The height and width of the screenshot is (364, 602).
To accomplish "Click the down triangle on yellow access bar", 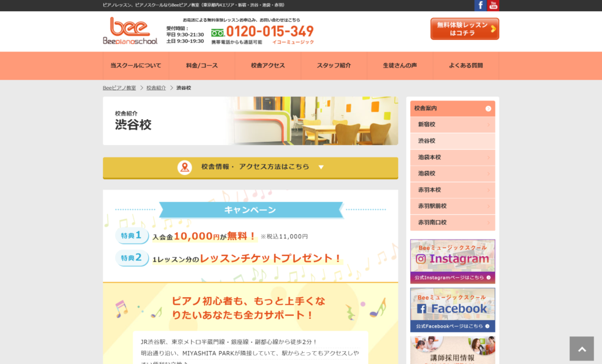I will tap(321, 167).
